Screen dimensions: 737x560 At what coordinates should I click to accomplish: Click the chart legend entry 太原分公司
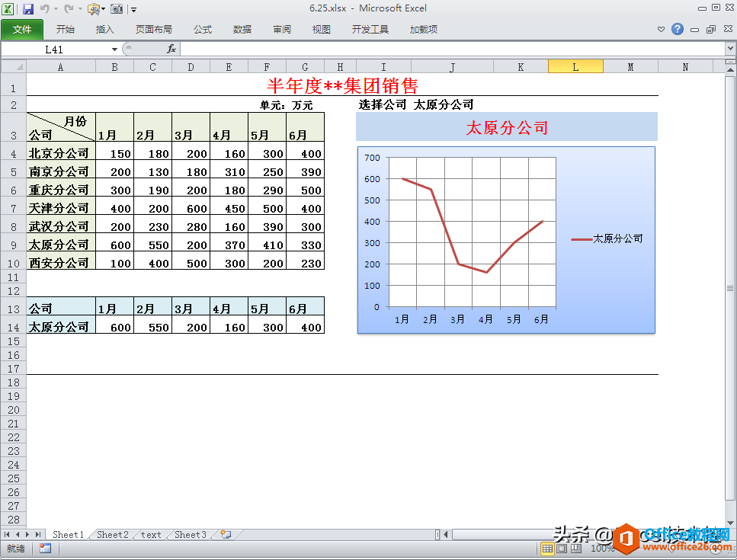pyautogui.click(x=607, y=238)
